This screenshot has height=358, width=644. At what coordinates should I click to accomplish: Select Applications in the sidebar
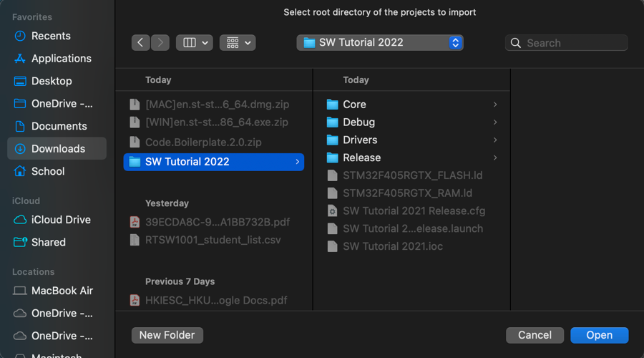(61, 59)
